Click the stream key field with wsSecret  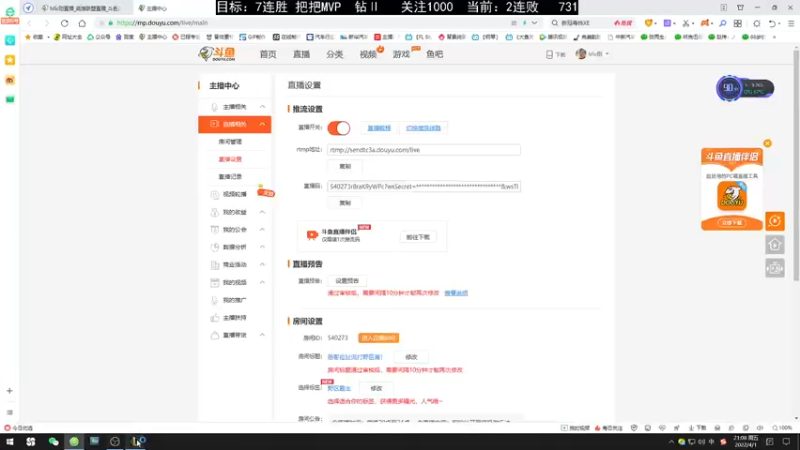click(423, 186)
